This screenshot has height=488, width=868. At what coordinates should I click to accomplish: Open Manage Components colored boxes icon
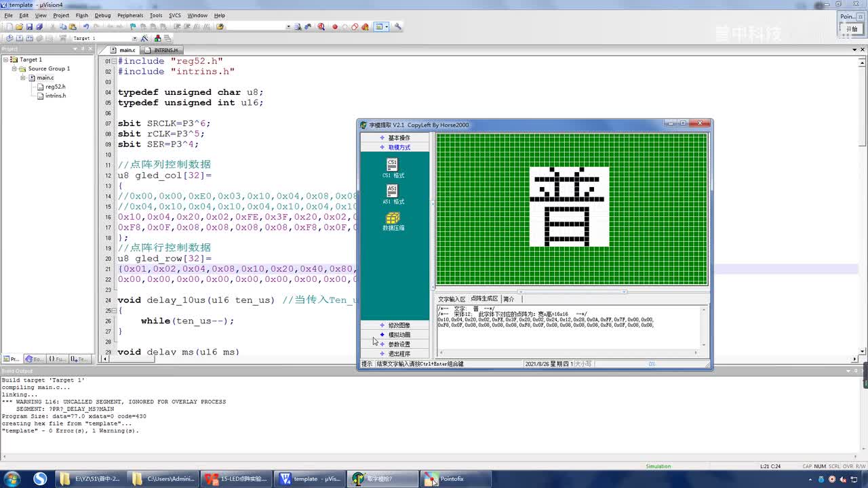click(158, 38)
